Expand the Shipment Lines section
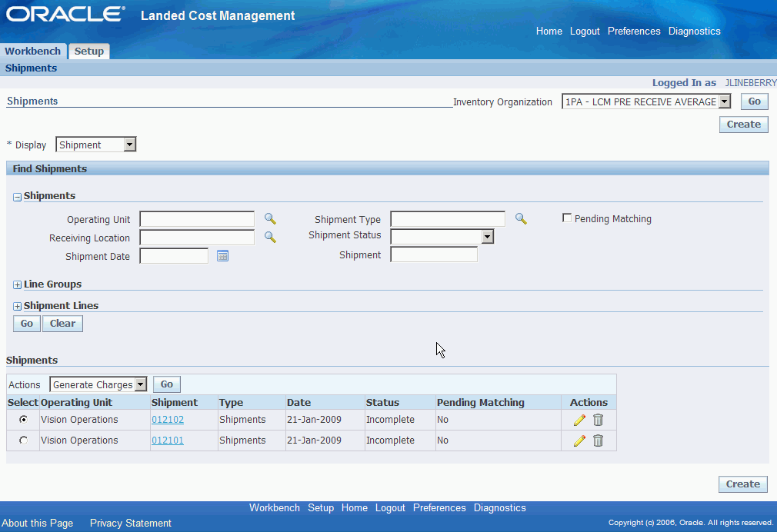The image size is (777, 532). 18,307
